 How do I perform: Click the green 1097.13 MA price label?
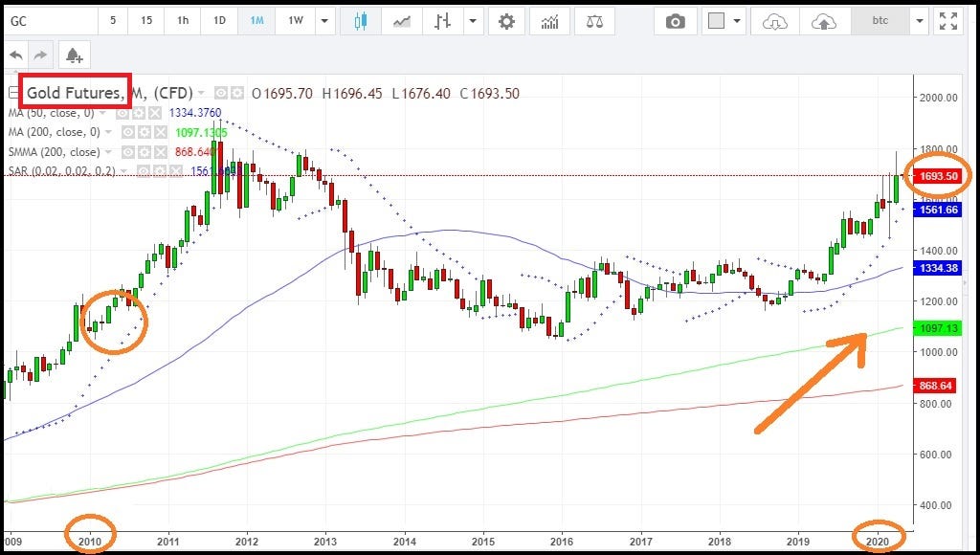pos(938,329)
